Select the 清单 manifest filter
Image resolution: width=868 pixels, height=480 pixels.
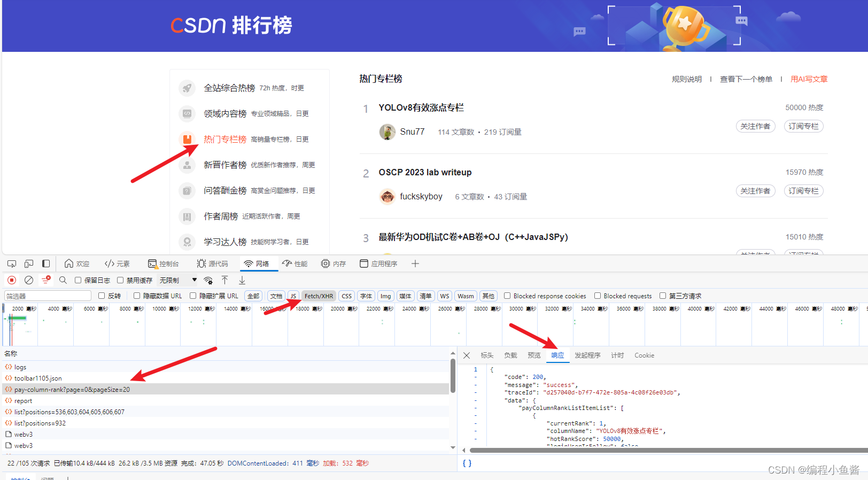[425, 296]
